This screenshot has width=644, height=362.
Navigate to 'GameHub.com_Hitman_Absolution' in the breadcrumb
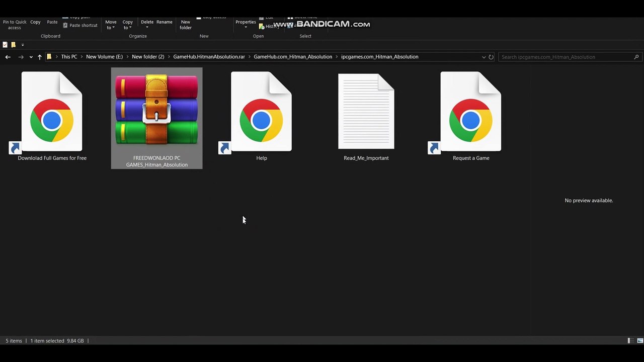[293, 57]
